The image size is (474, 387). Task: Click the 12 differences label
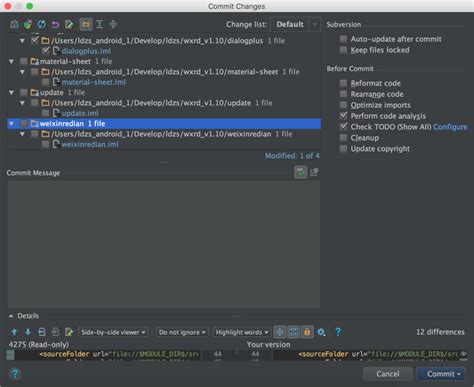[440, 332]
